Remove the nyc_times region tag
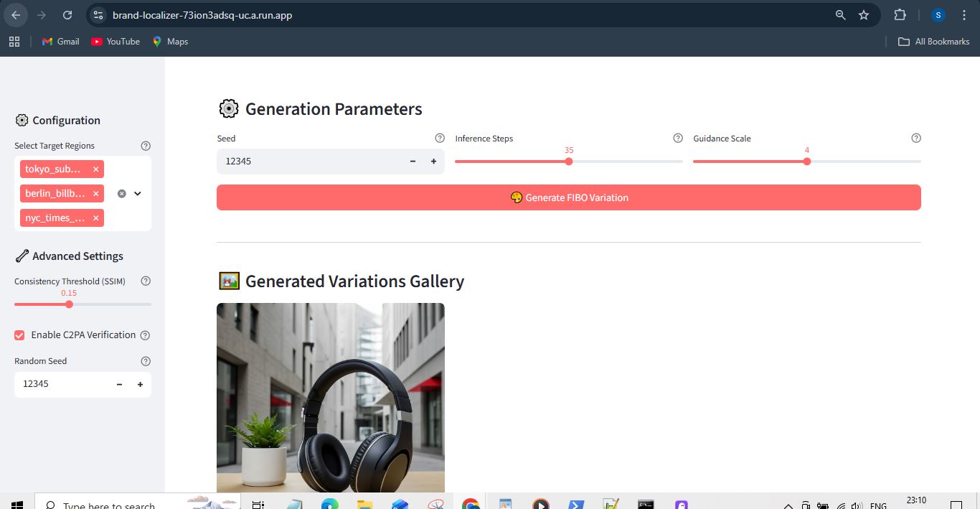Image resolution: width=980 pixels, height=509 pixels. (x=95, y=218)
